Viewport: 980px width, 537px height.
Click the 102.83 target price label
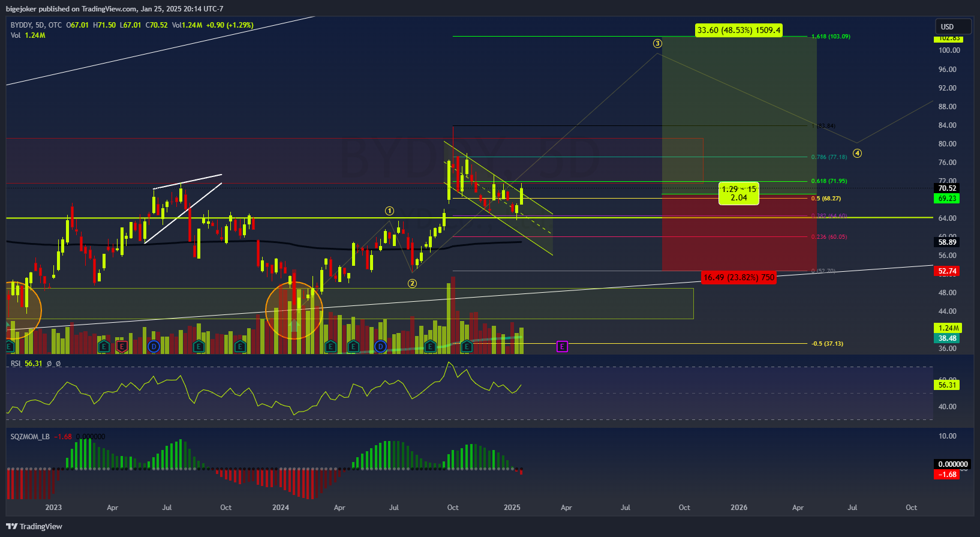click(x=948, y=38)
